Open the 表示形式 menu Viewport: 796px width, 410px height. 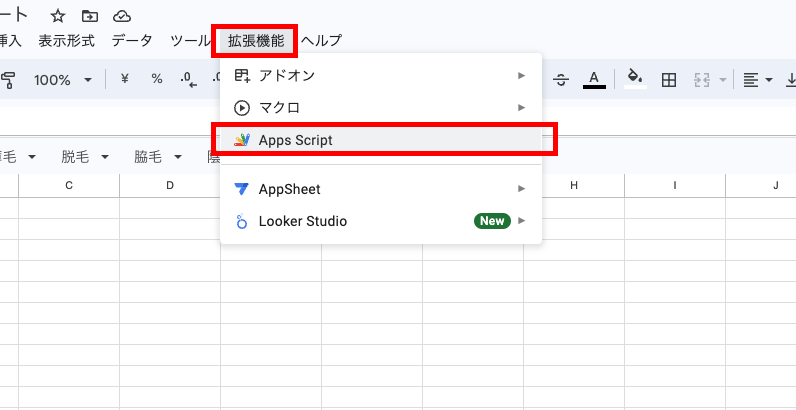pos(67,41)
